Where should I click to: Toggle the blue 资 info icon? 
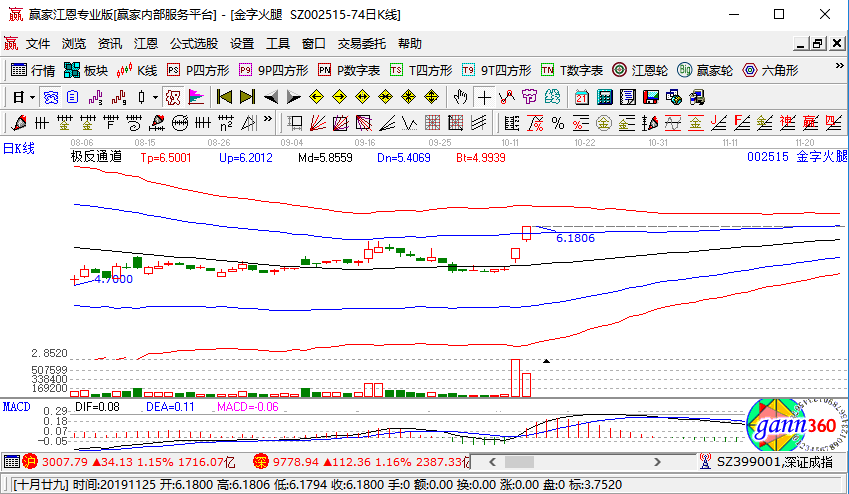50,98
